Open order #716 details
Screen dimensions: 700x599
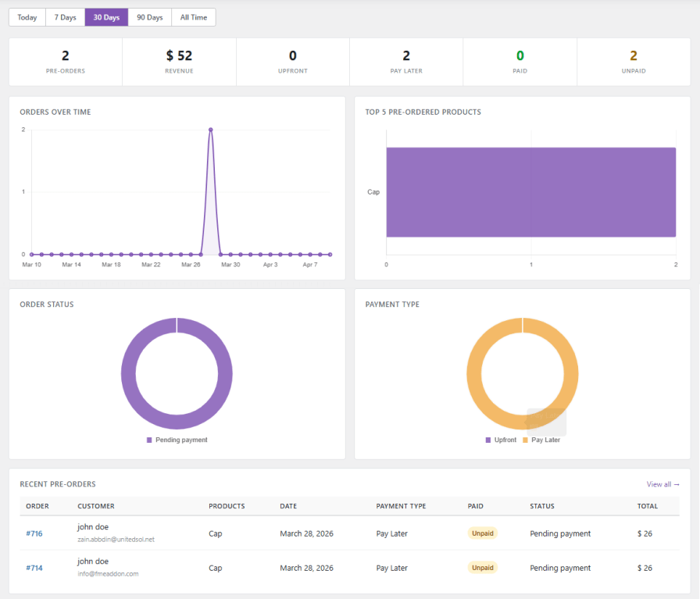coord(34,533)
